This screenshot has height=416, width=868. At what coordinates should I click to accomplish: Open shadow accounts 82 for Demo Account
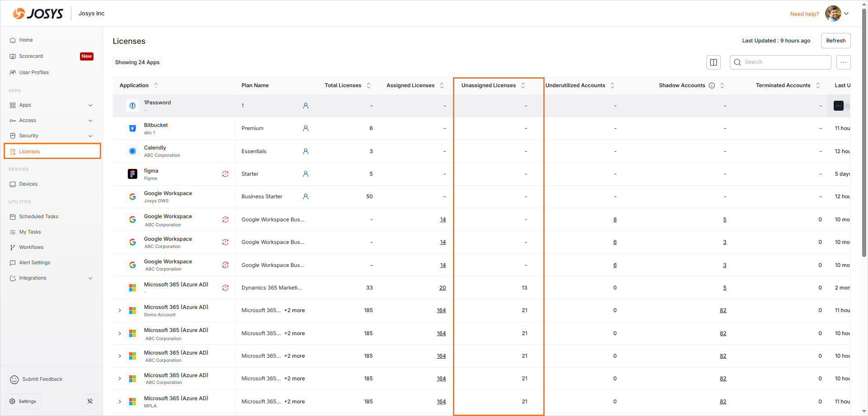(x=723, y=310)
